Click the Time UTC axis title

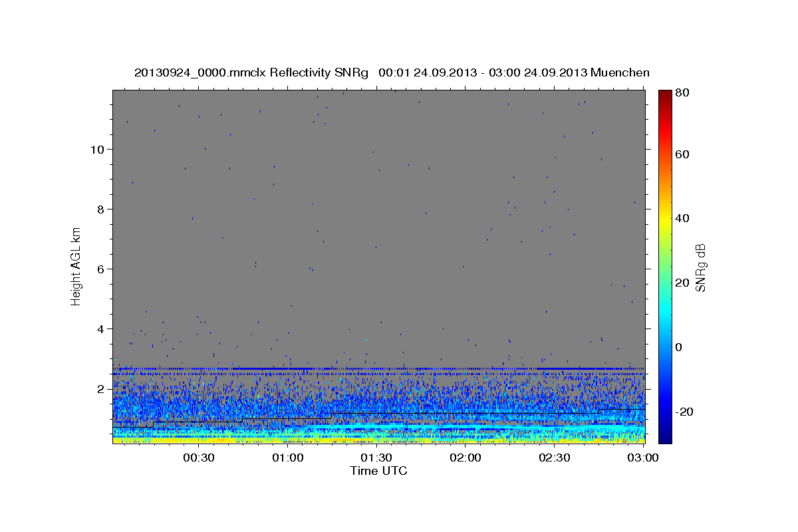click(378, 471)
